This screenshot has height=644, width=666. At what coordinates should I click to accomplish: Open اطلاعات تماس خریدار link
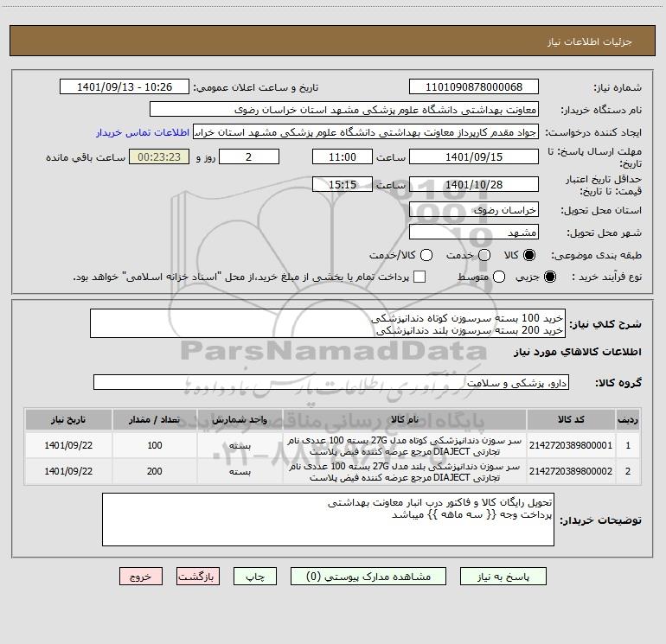pyautogui.click(x=143, y=132)
